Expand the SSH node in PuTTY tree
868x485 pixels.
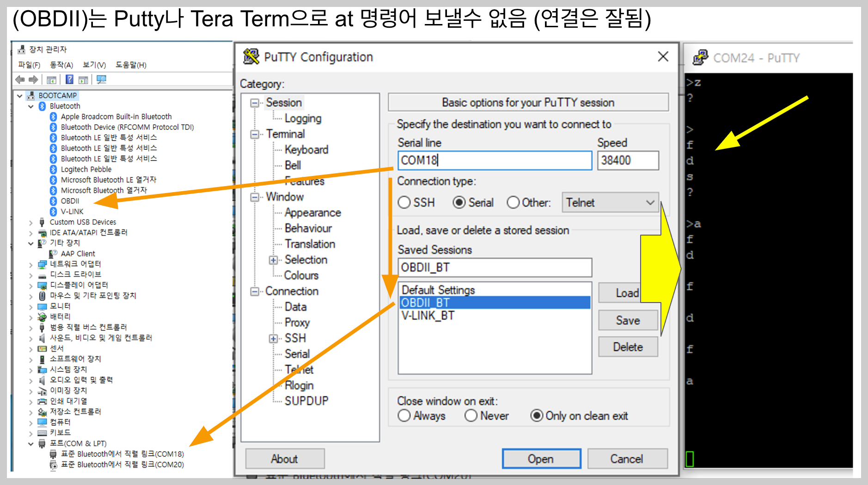(x=274, y=339)
